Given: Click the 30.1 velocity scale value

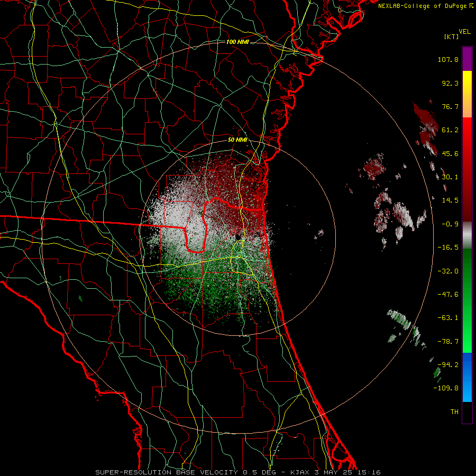Looking at the screenshot, I should tap(450, 177).
